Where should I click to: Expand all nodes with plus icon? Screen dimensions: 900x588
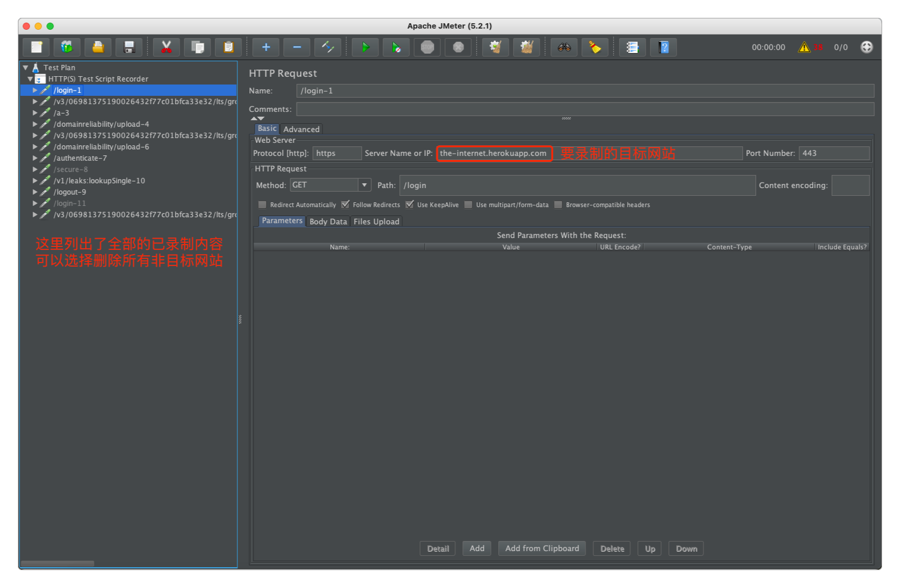click(266, 47)
